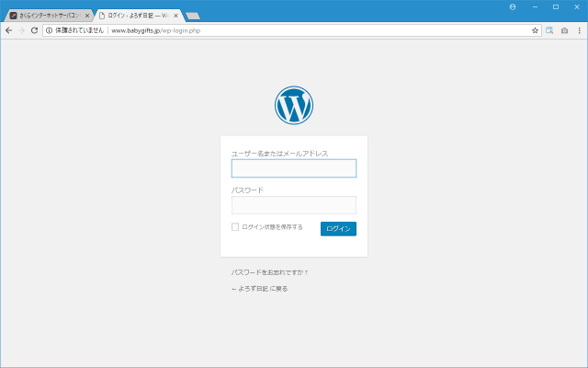Viewport: 588px width, 368px height.
Task: Click the WordPress logo
Action: pyautogui.click(x=294, y=105)
